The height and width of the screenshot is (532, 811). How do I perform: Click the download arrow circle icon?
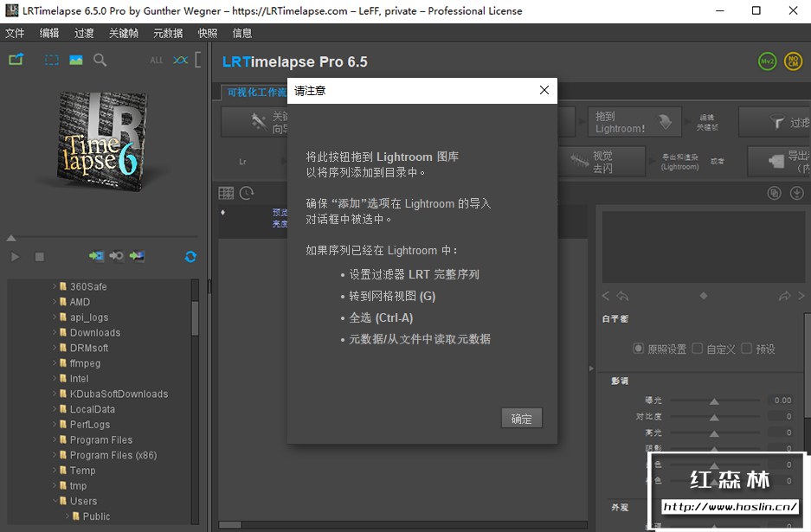point(797,194)
